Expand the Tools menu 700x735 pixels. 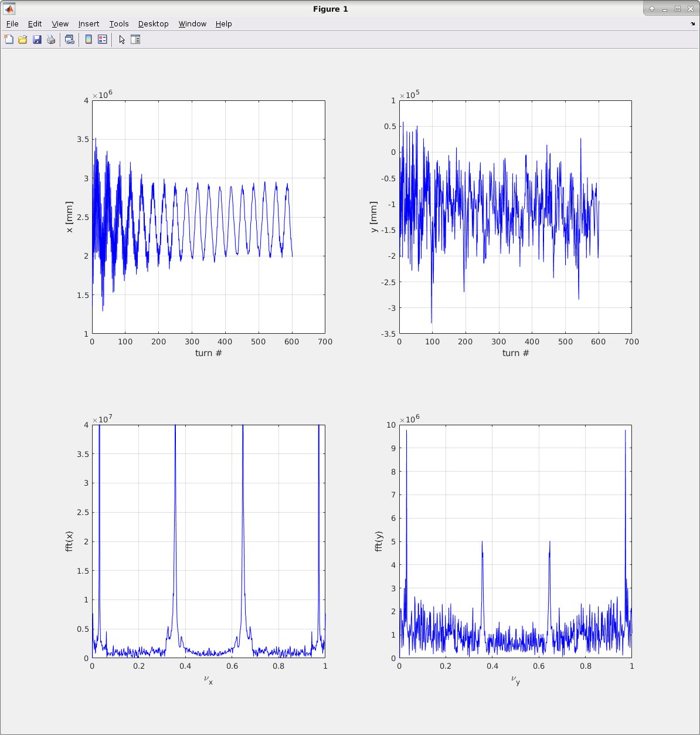(x=119, y=24)
